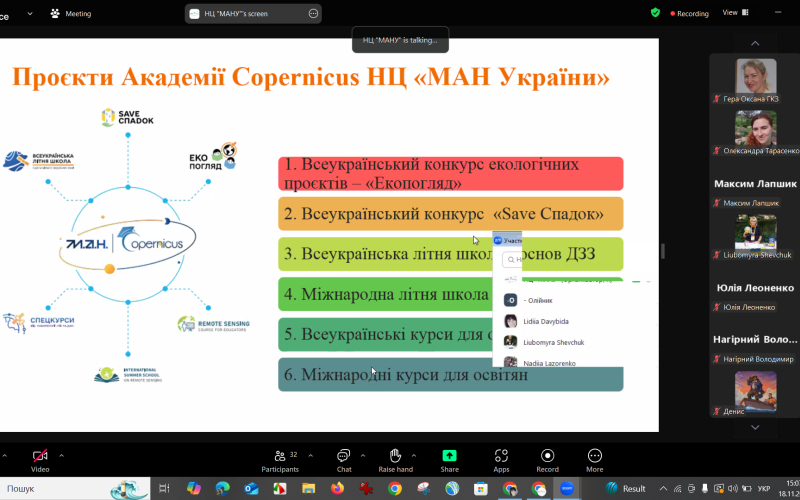This screenshot has width=800, height=500.
Task: Click Raise hand
Action: coord(395,460)
